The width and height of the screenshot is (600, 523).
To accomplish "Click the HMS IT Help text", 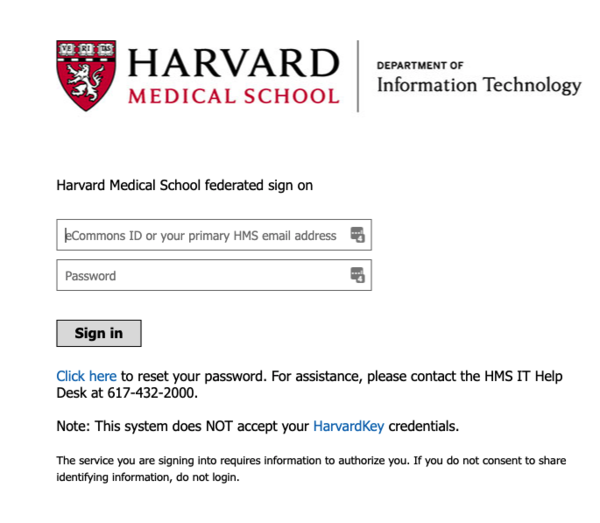I will point(523,376).
